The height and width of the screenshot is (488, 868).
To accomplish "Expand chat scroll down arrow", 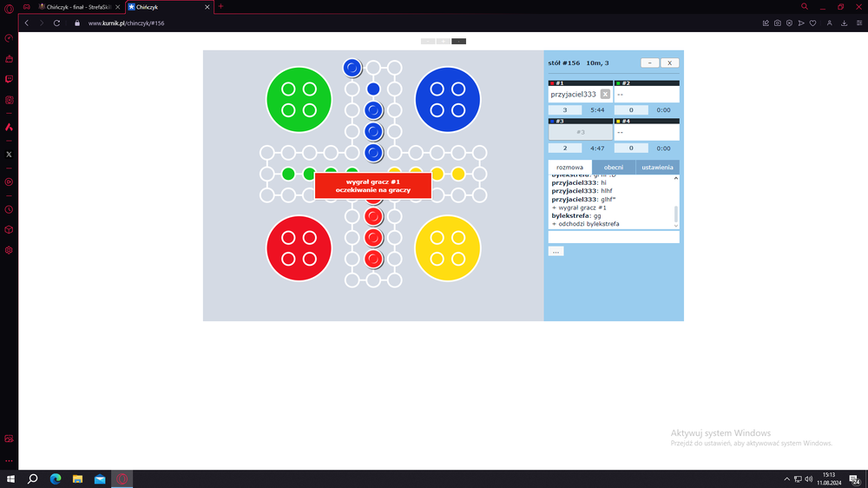I will pyautogui.click(x=676, y=226).
